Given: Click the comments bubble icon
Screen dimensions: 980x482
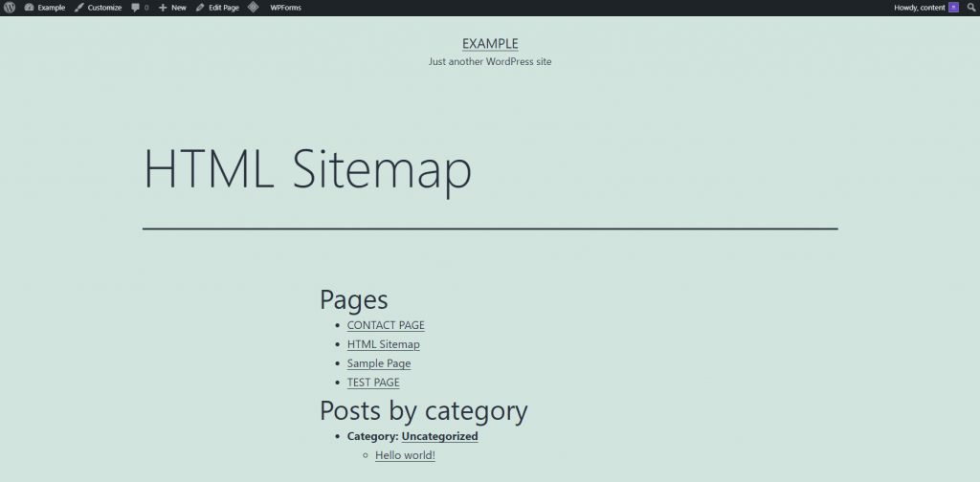Looking at the screenshot, I should pyautogui.click(x=136, y=8).
